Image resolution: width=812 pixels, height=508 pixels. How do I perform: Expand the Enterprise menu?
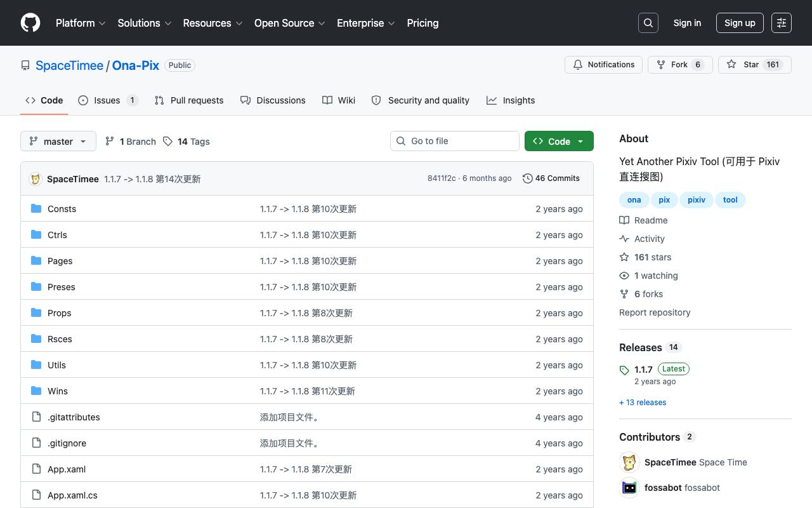point(366,23)
